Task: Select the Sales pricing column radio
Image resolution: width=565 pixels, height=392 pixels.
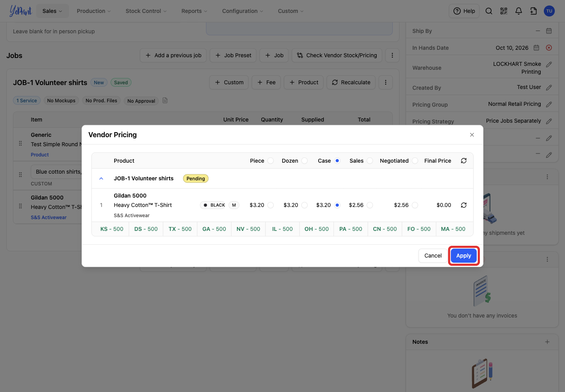Action: (370, 161)
